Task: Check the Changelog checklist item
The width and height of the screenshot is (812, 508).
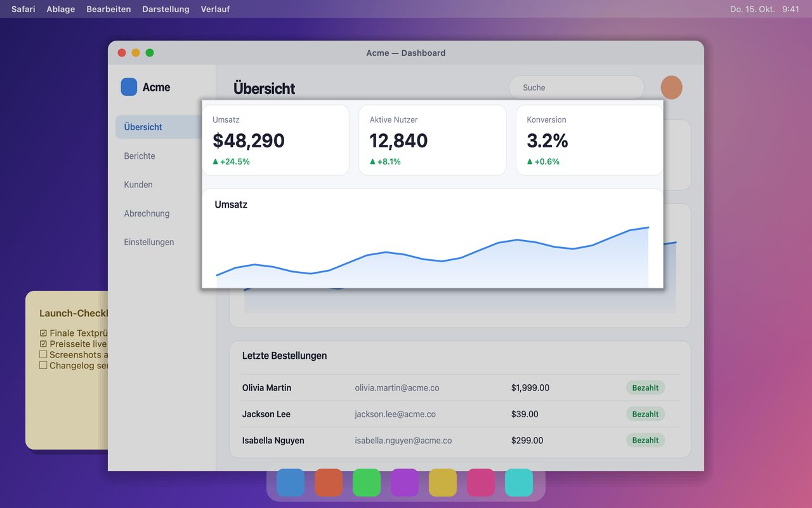Action: click(x=43, y=365)
